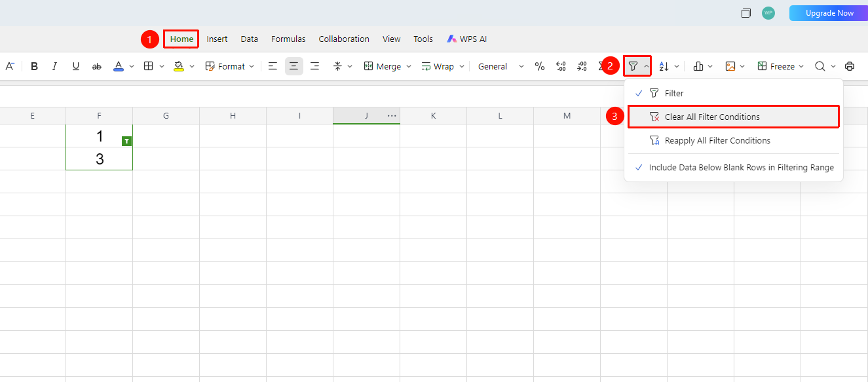The height and width of the screenshot is (382, 868).
Task: Uncheck the Filter option in dropdown
Action: [x=733, y=94]
